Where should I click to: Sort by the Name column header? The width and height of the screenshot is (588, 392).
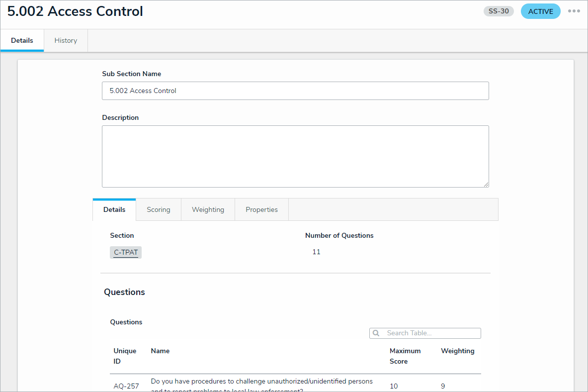tap(160, 351)
